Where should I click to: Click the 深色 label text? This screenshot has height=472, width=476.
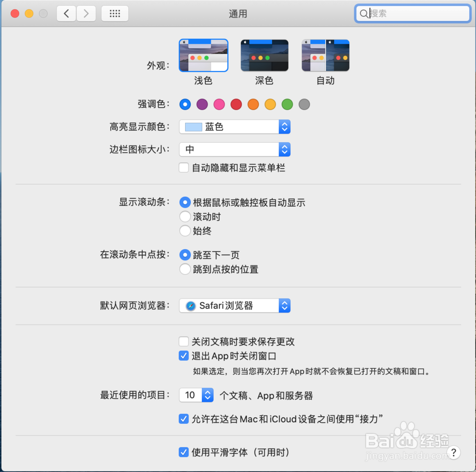click(264, 81)
